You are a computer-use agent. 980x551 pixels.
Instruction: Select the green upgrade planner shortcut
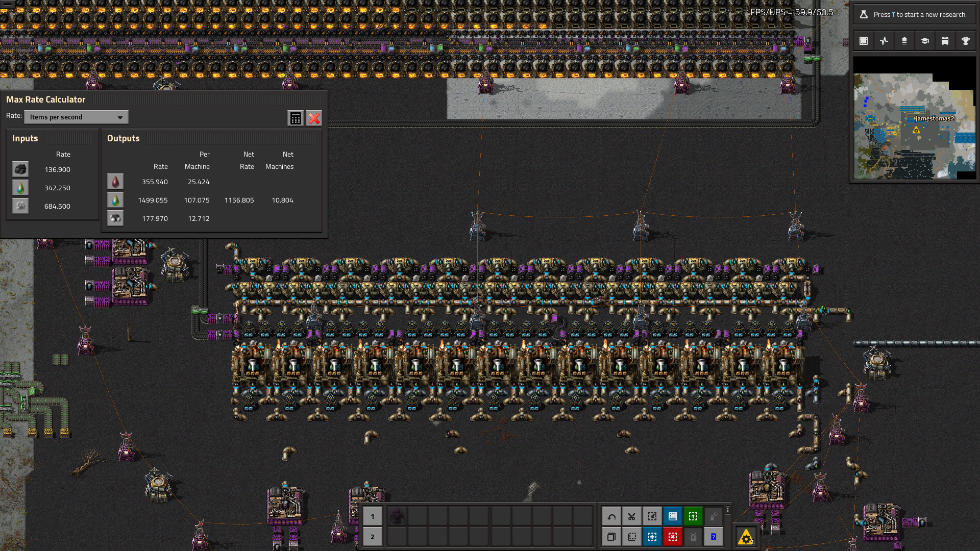693,516
